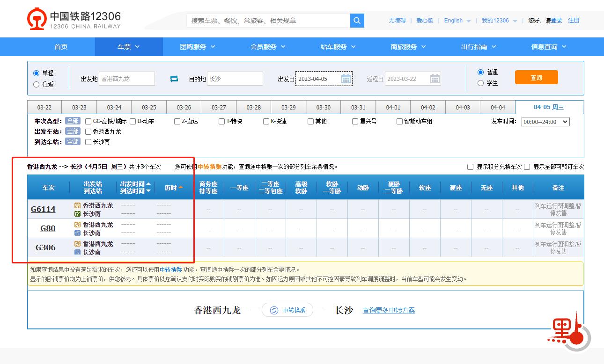Enable 显示全部可预订车次 checkbox
This screenshot has height=364, width=604.
point(527,167)
